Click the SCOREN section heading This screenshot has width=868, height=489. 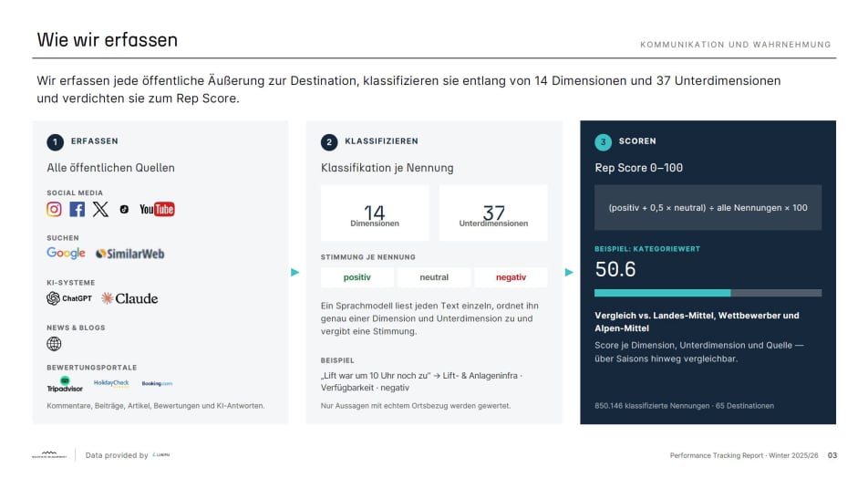click(637, 141)
